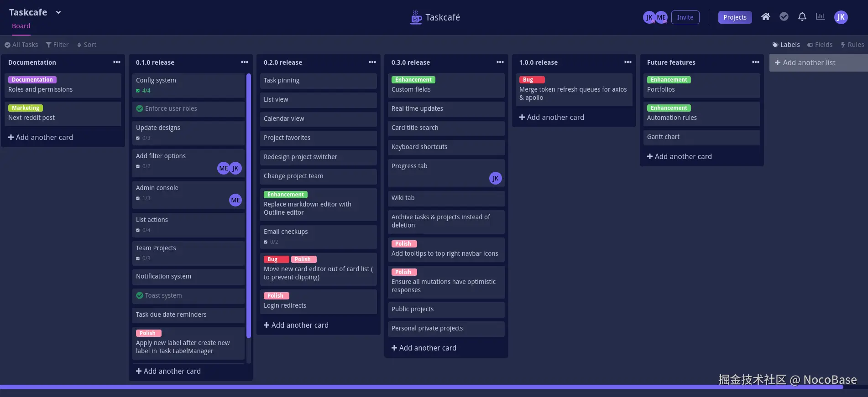
Task: Open the home icon in top navbar
Action: 766,17
